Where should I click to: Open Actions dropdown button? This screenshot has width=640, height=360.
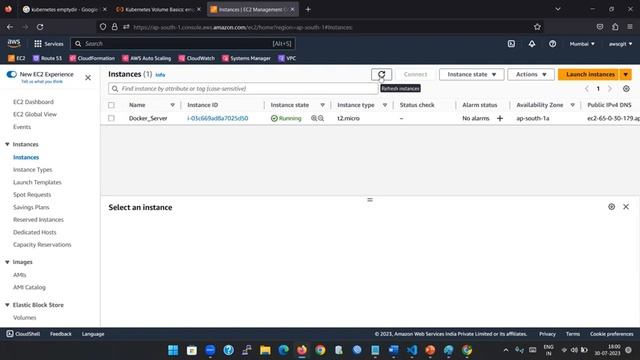(x=531, y=74)
